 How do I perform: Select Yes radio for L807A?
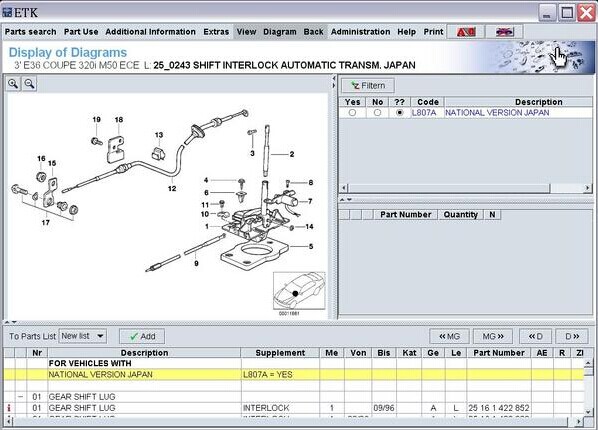[352, 113]
